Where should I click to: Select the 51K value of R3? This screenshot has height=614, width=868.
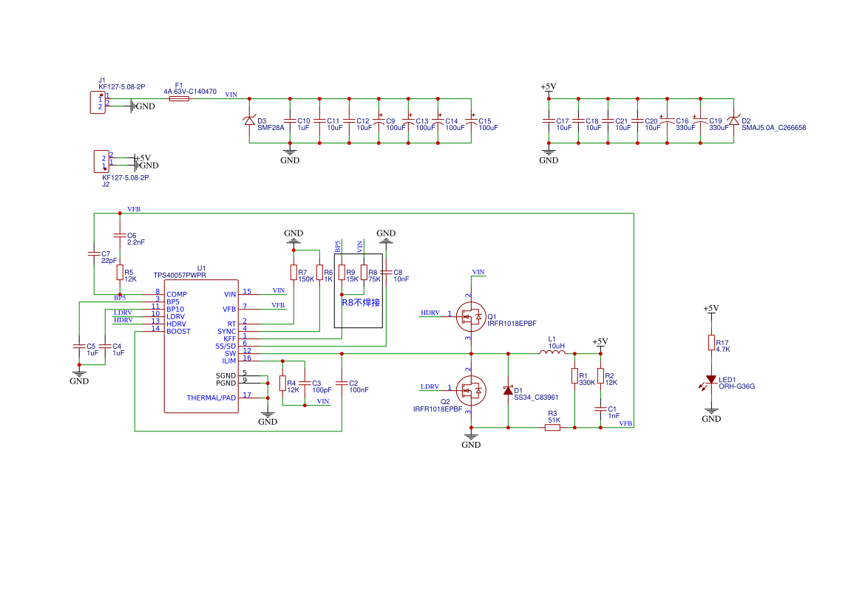(x=554, y=420)
